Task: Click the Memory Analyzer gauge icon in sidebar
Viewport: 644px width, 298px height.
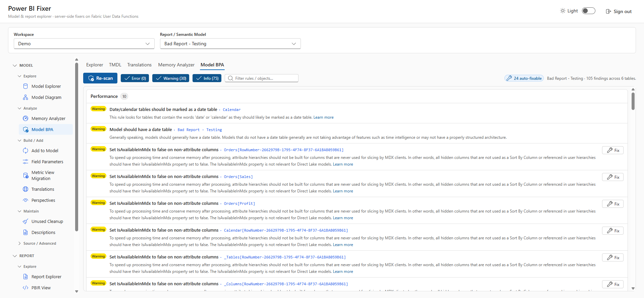Action: [x=25, y=119]
